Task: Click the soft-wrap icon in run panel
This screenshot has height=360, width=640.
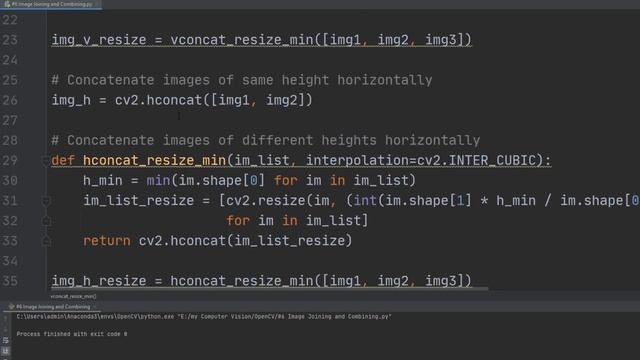Action: pos(5,340)
